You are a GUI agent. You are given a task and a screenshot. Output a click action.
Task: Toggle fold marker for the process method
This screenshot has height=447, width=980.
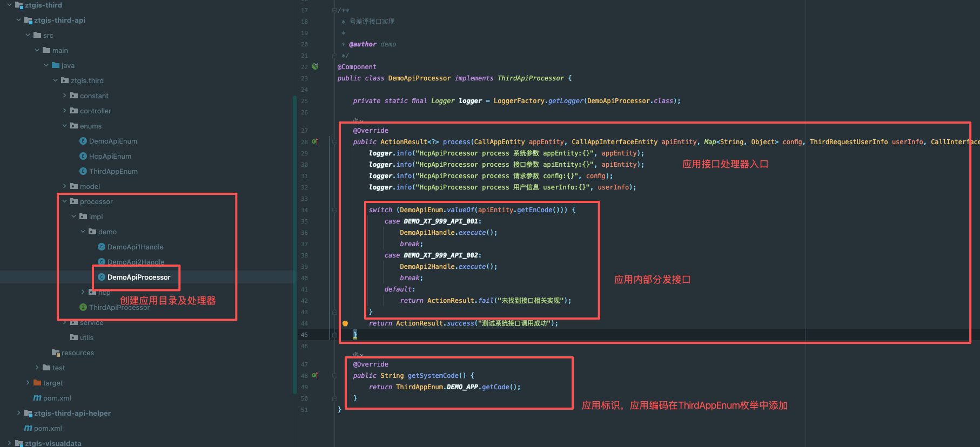(x=334, y=142)
